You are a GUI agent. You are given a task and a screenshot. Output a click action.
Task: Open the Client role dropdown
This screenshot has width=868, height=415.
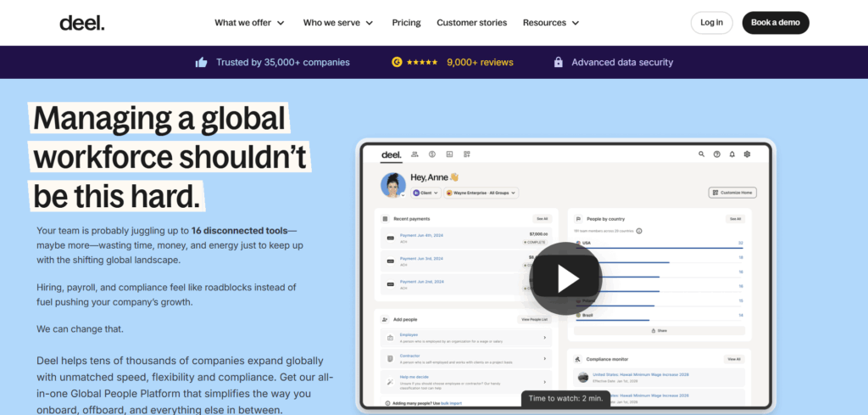(426, 193)
